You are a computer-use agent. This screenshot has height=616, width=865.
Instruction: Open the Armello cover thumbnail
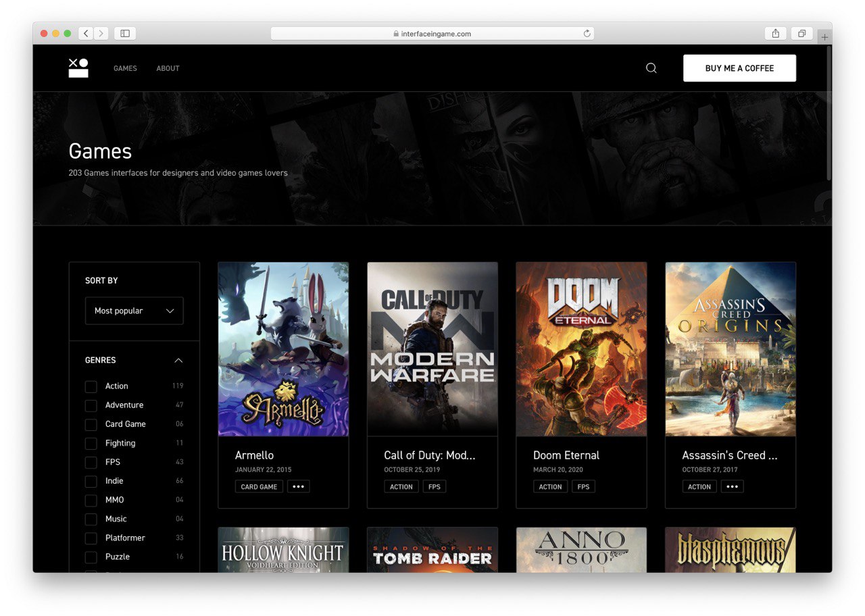click(x=283, y=349)
